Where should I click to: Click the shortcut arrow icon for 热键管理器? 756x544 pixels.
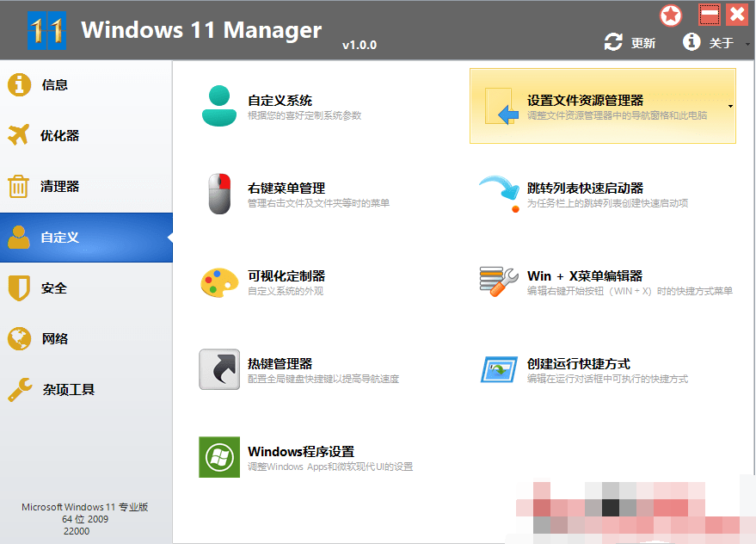coord(219,369)
